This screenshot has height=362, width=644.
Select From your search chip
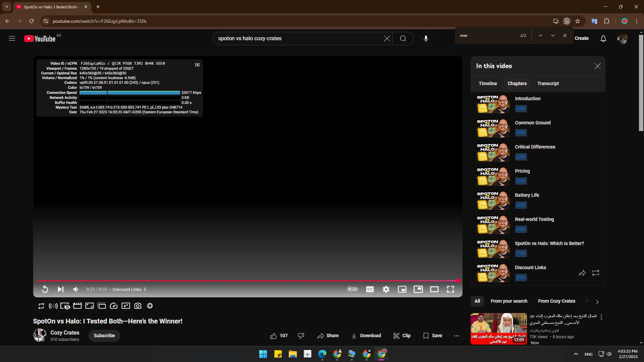509,301
